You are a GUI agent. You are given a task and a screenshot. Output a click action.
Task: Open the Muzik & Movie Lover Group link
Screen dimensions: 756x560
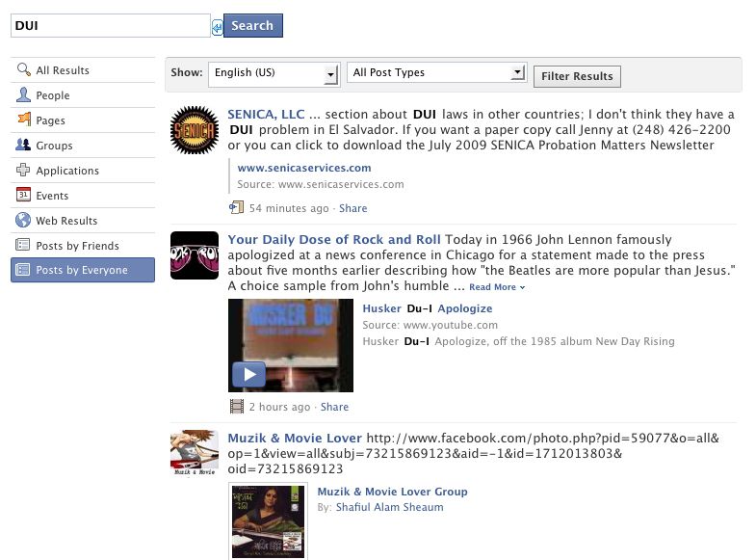[393, 492]
